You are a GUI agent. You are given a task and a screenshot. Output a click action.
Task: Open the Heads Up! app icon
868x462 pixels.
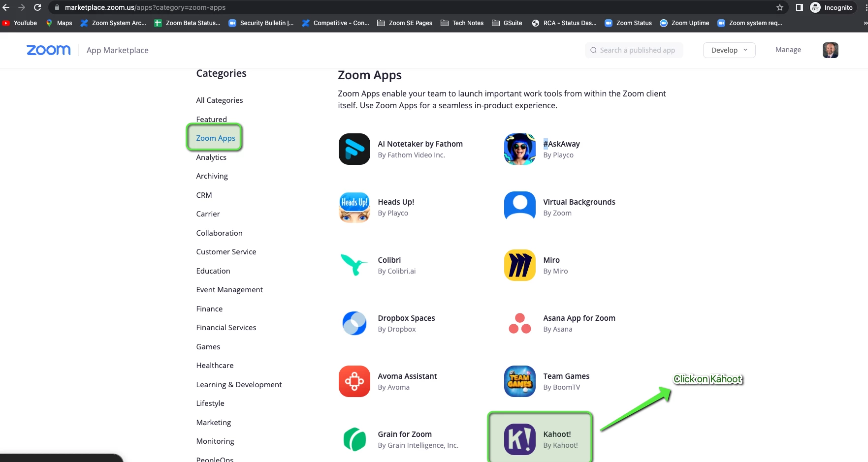point(354,207)
